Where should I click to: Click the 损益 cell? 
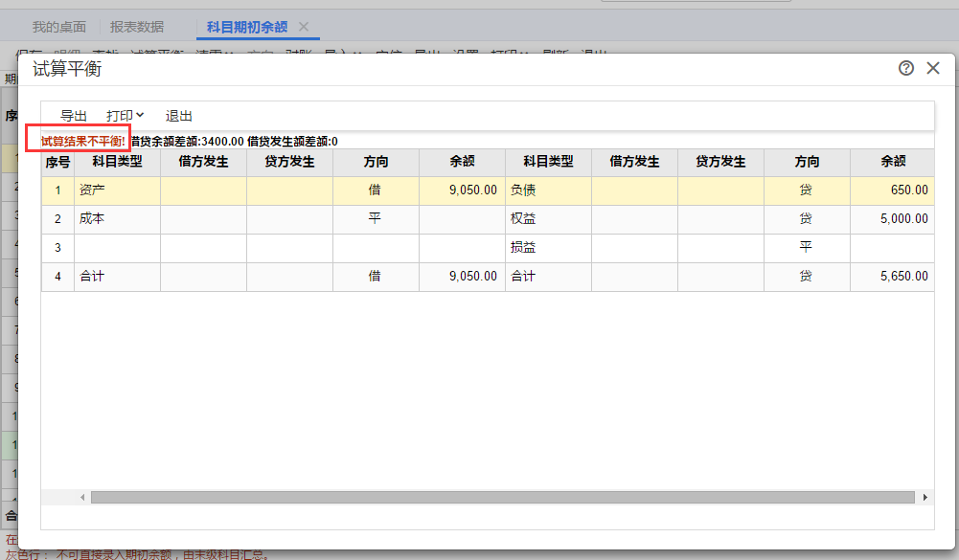coord(548,248)
